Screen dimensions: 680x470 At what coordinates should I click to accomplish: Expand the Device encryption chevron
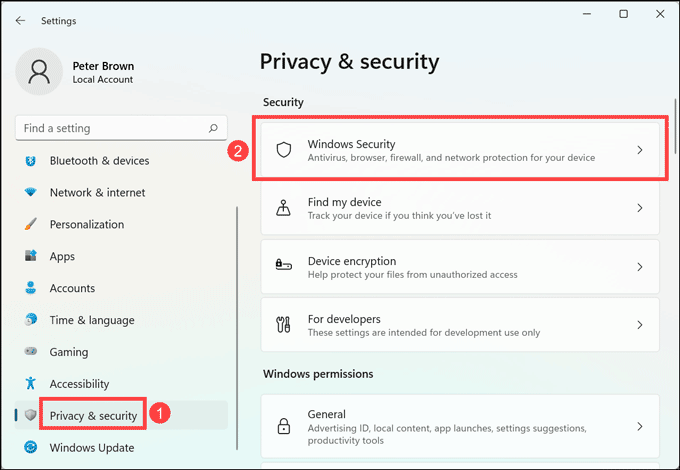click(640, 267)
